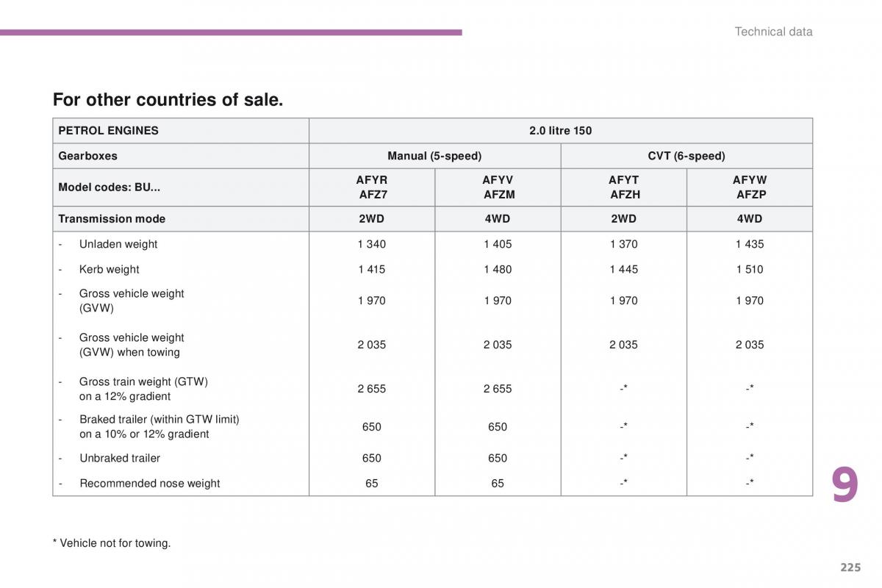Select the Recommended nose weight label
Viewport: 882px width, 588px height.
pyautogui.click(x=149, y=483)
